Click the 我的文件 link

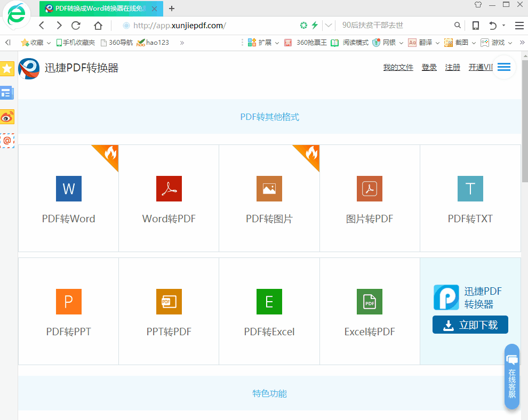(398, 67)
